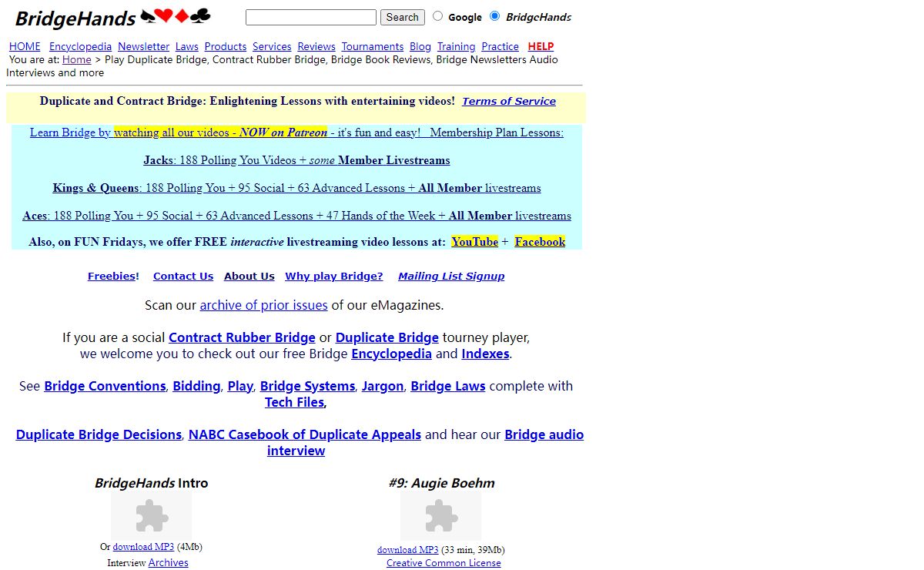Open the Duplicate Bridge link
Viewport: 924px width, 570px height.
point(387,337)
